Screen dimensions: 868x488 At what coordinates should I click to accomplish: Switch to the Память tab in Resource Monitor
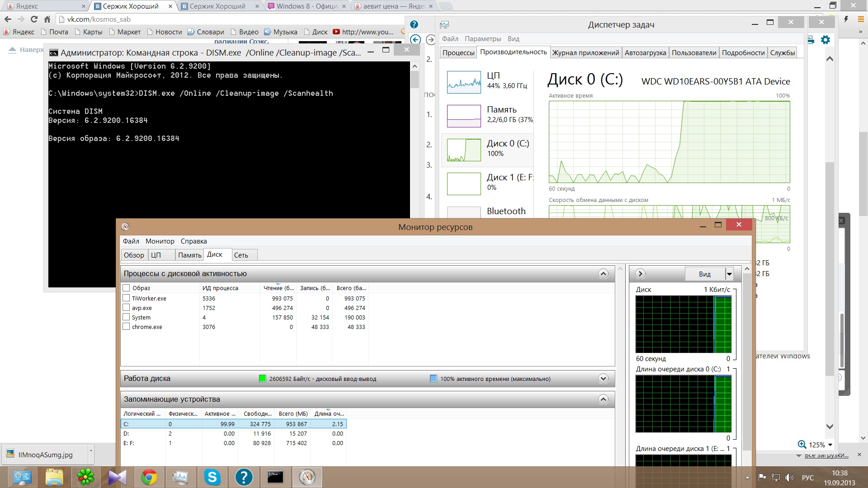[x=189, y=255]
